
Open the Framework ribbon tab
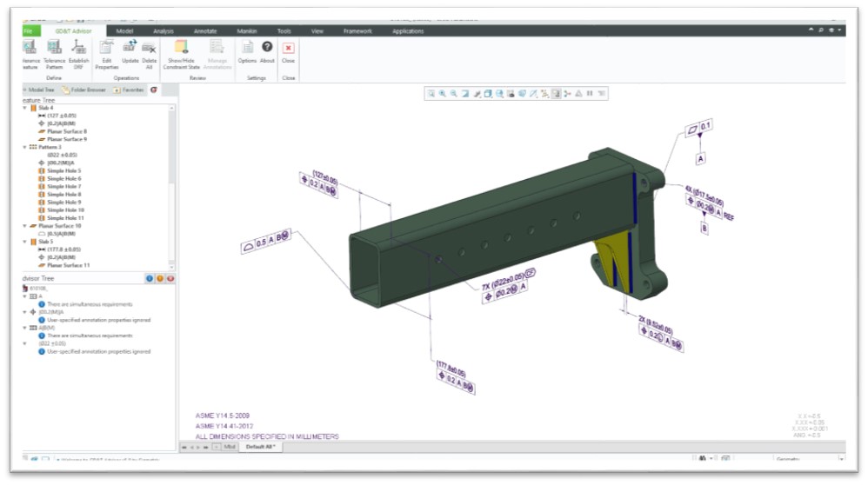point(357,31)
